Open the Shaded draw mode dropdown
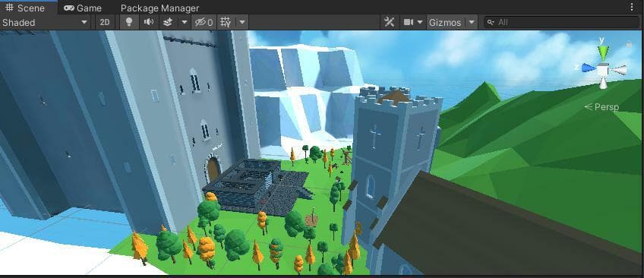This screenshot has height=278, width=644. [x=45, y=22]
